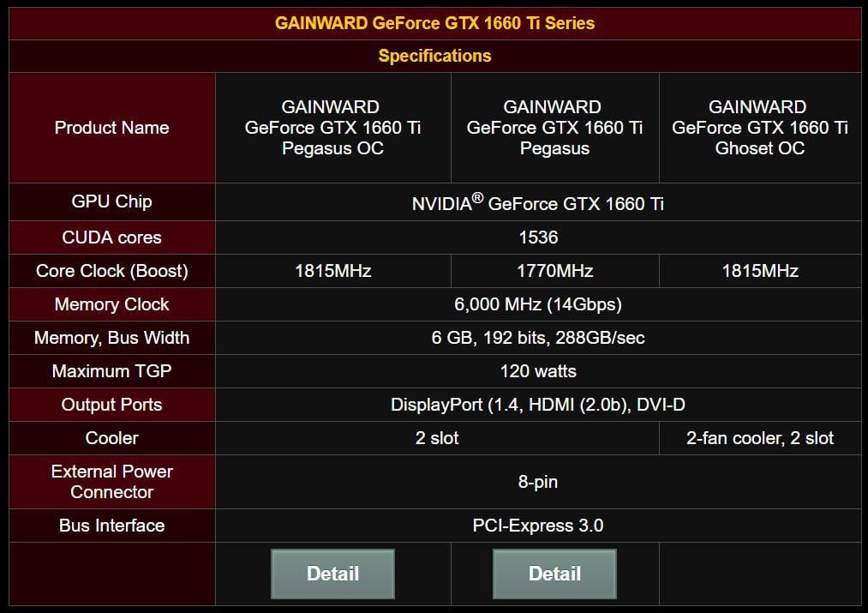Click the Specifications header row
The image size is (868, 613).
pos(434,56)
